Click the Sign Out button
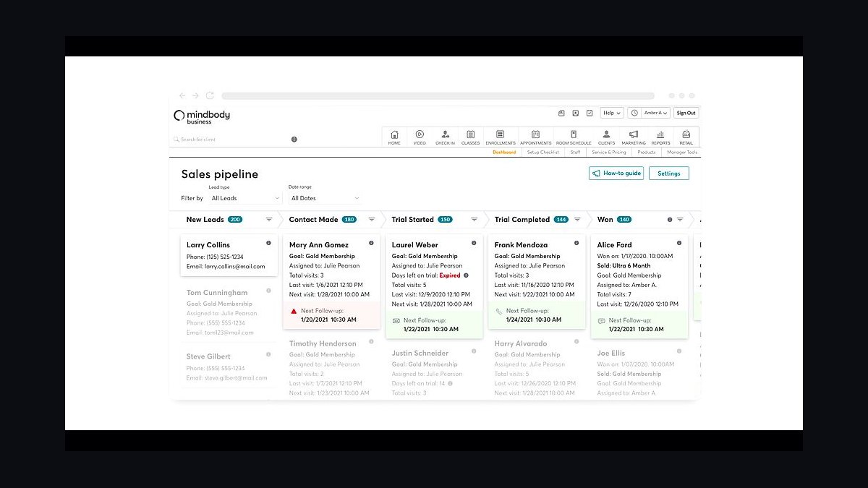This screenshot has width=868, height=488. pos(686,113)
